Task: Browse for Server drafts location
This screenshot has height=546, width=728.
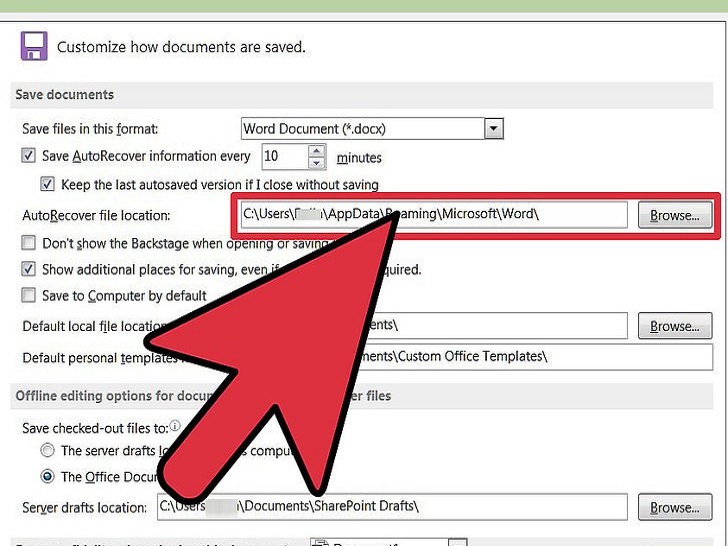Action: [x=675, y=507]
